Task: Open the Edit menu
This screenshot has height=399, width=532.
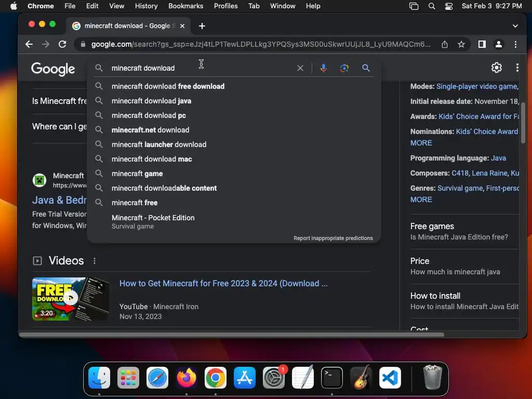Action: (x=92, y=6)
